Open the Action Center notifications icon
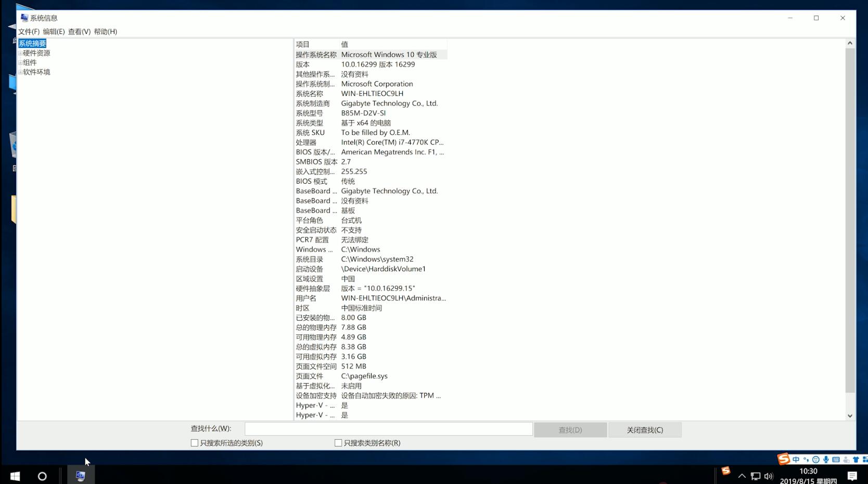Viewport: 868px width, 484px height. [852, 476]
